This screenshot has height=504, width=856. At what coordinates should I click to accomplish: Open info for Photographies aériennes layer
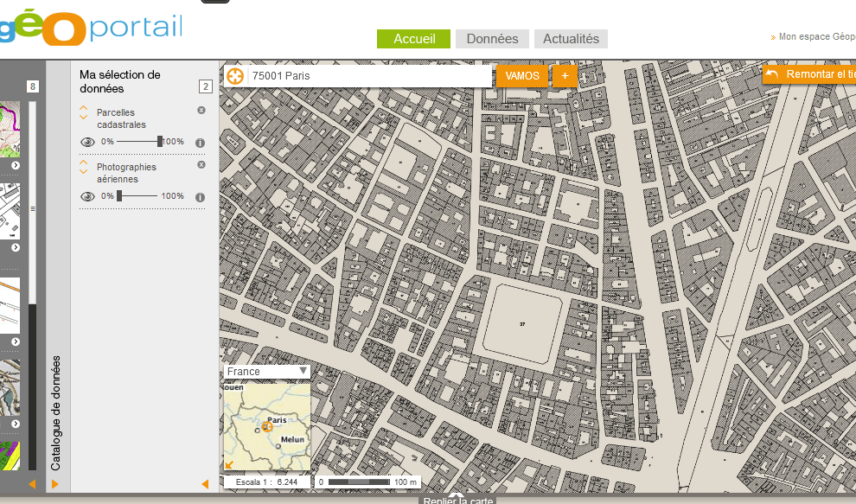(x=201, y=198)
